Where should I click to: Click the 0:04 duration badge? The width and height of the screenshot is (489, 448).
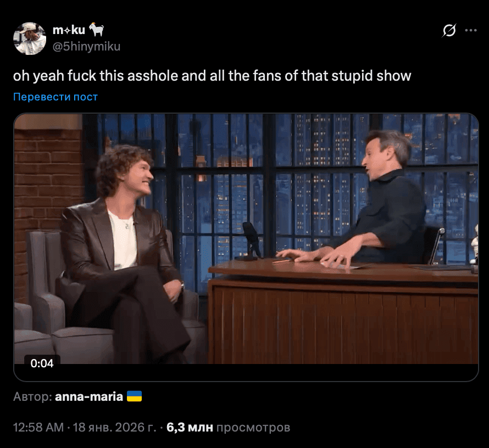pyautogui.click(x=42, y=363)
